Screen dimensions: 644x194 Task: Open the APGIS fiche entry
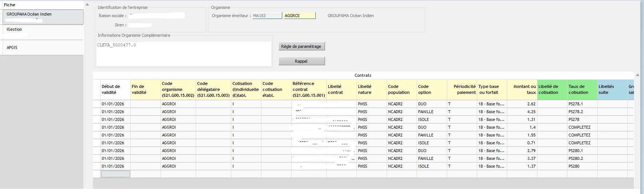(41, 47)
